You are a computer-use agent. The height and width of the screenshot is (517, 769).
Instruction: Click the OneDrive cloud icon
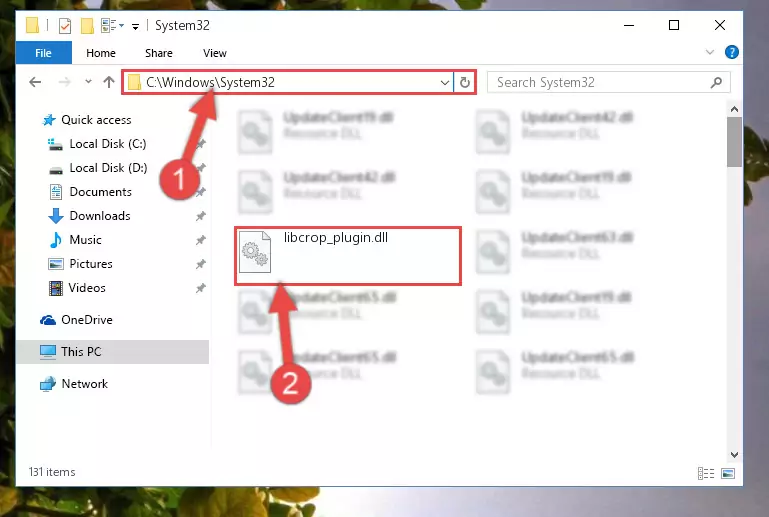48,320
